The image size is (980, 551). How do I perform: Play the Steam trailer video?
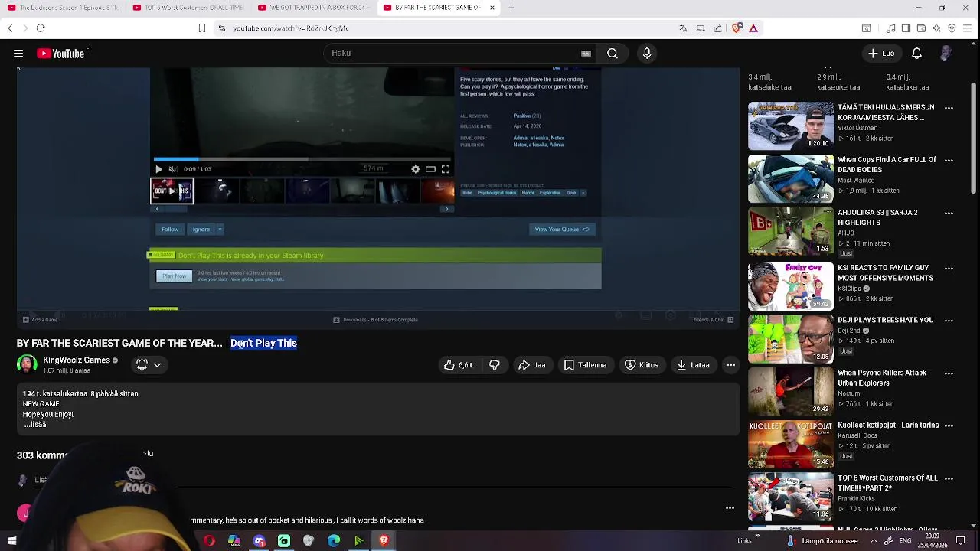tap(158, 169)
